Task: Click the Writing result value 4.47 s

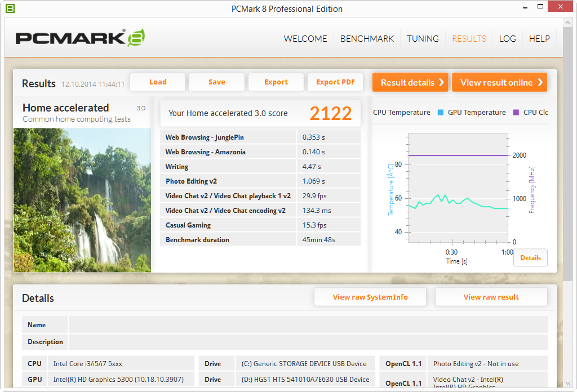Action: tap(312, 167)
